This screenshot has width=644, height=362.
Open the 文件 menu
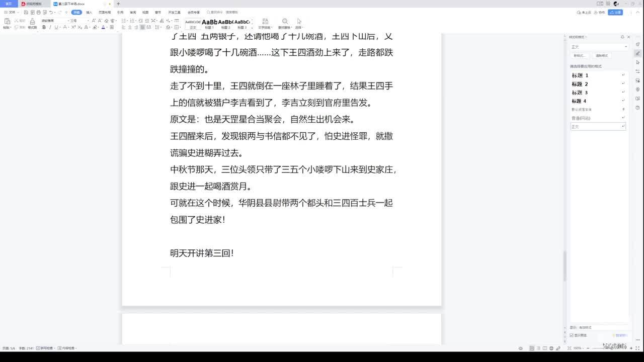[11, 12]
